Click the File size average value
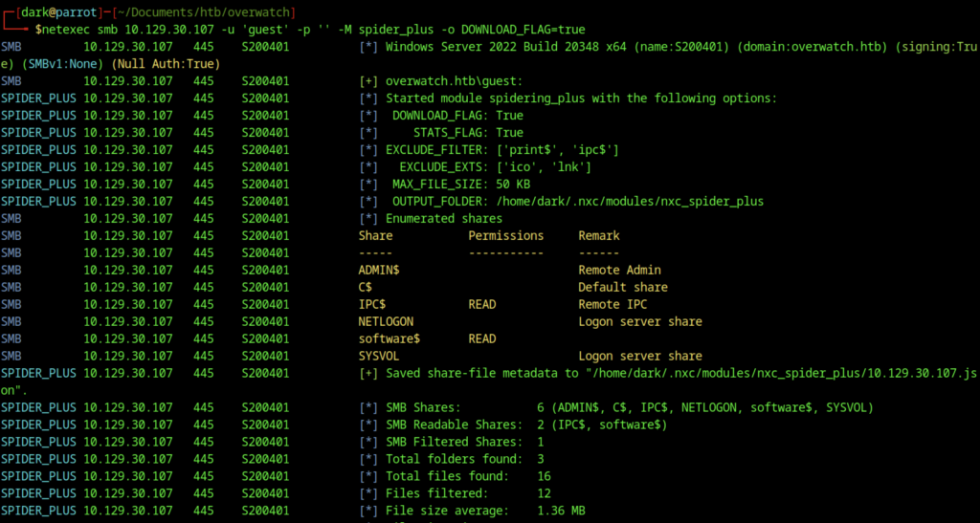Image resolution: width=980 pixels, height=523 pixels. coord(561,511)
